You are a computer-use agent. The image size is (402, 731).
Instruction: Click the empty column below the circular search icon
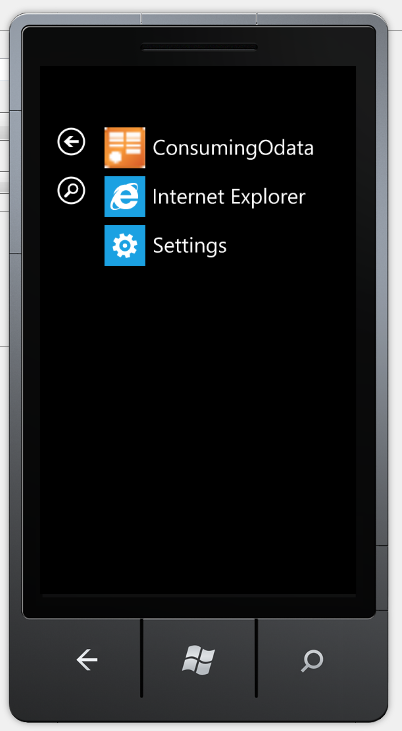[71, 373]
